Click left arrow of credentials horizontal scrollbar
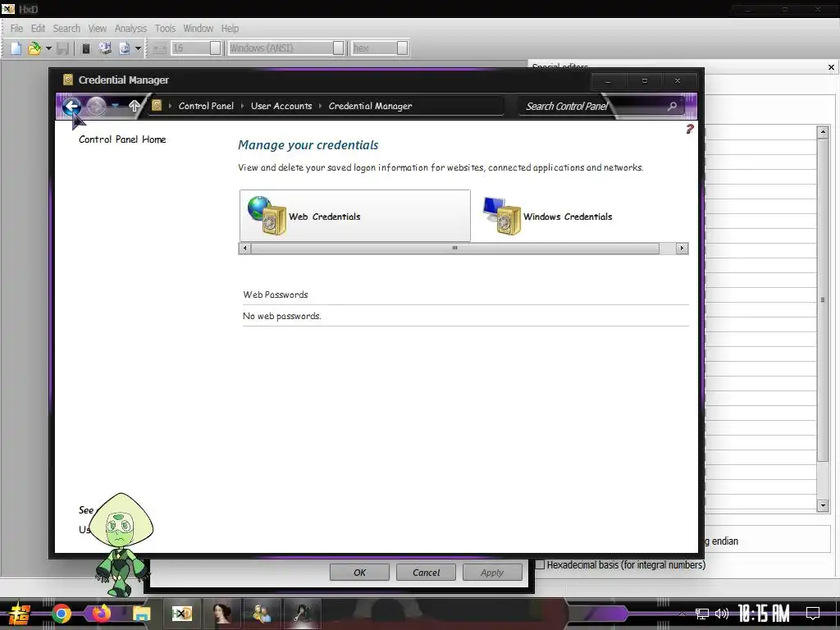The height and width of the screenshot is (630, 840). pos(244,248)
